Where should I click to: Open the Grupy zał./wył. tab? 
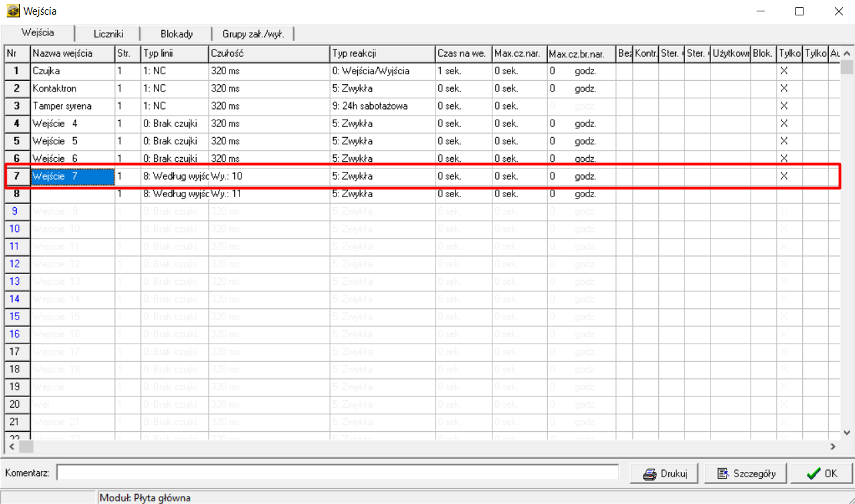pyautogui.click(x=252, y=34)
